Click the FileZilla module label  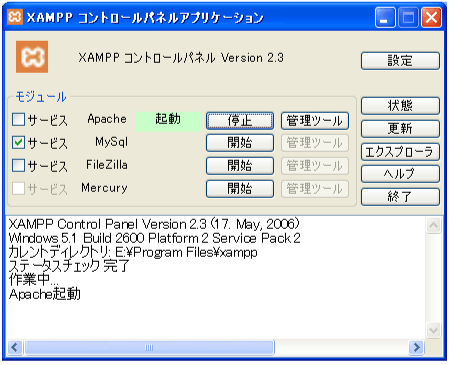point(107,165)
